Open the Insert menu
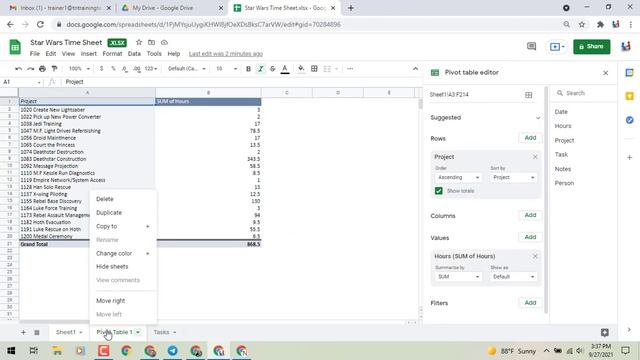Viewport: 640px width, 360px height. point(89,54)
